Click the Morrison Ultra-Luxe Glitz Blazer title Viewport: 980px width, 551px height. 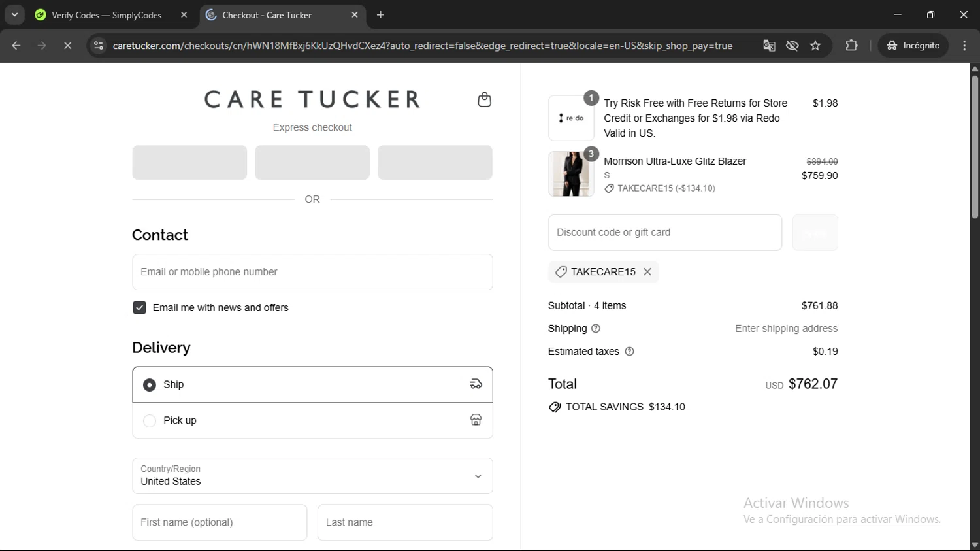tap(675, 161)
